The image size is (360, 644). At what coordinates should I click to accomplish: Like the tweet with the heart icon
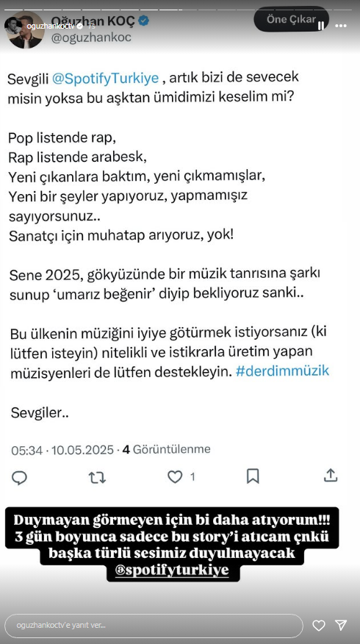click(176, 477)
